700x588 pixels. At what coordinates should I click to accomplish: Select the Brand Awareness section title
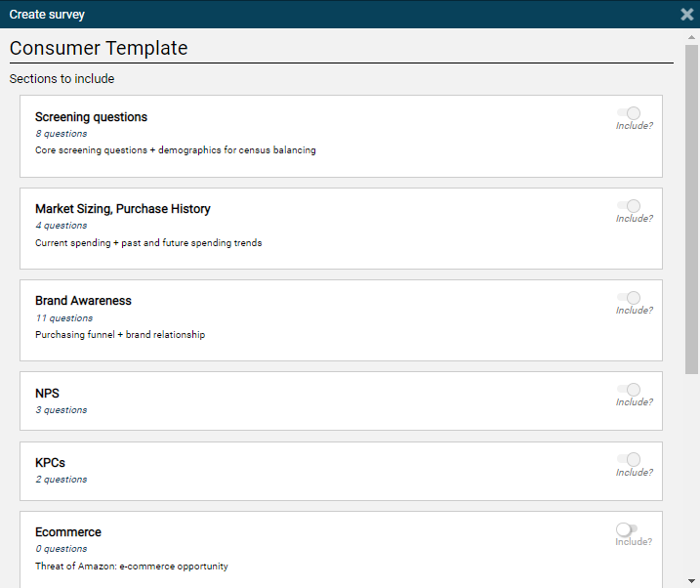[x=83, y=301]
